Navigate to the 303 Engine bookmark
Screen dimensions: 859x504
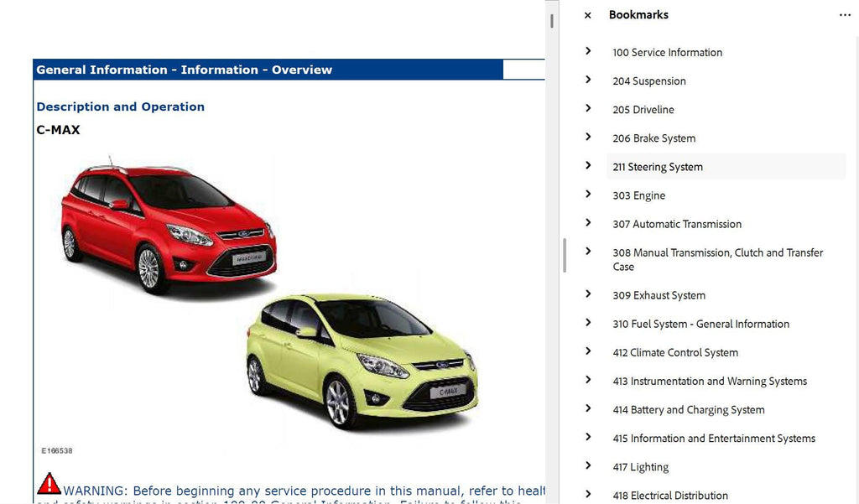pyautogui.click(x=638, y=195)
